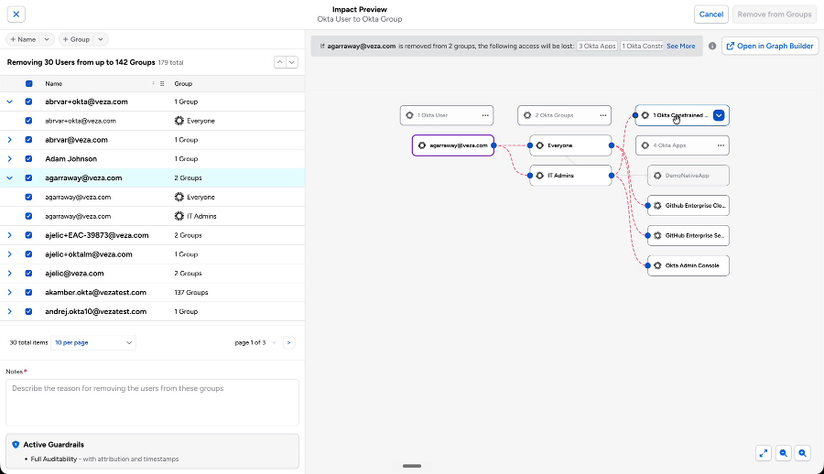824x474 pixels.
Task: Click the Everyone group icon under abrvar+okta
Action: [x=179, y=121]
